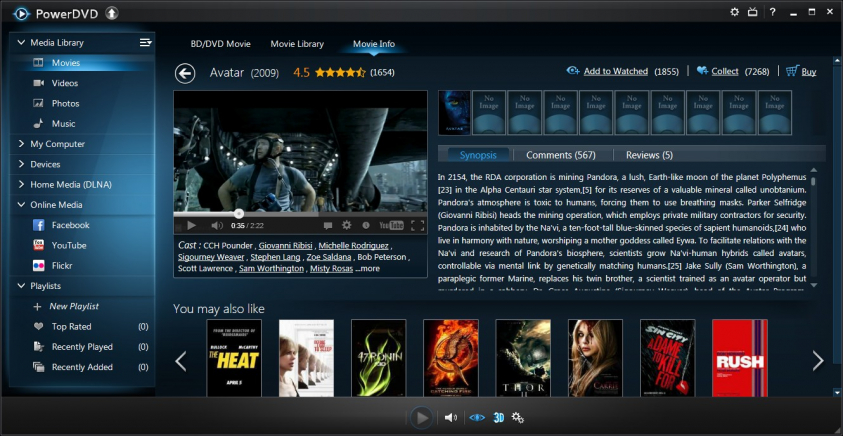Expand the My Computer section
The width and height of the screenshot is (843, 436).
(x=57, y=144)
